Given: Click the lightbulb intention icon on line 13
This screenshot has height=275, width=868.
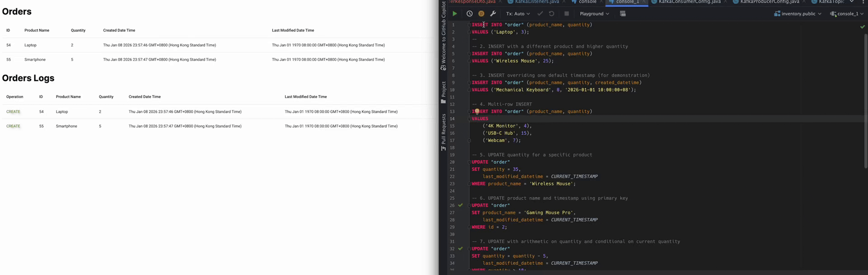Looking at the screenshot, I should [476, 111].
